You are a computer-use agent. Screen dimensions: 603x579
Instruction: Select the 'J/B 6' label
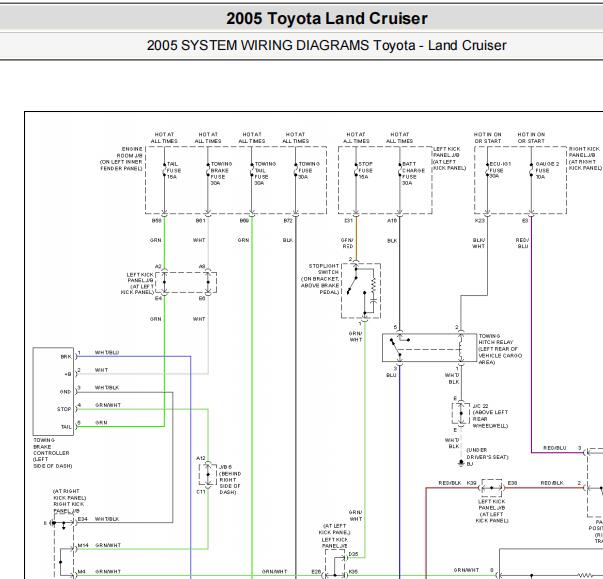pyautogui.click(x=225, y=467)
